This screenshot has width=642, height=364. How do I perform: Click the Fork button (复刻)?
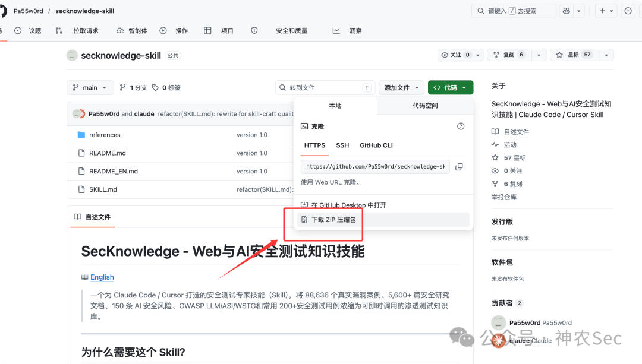pos(509,55)
